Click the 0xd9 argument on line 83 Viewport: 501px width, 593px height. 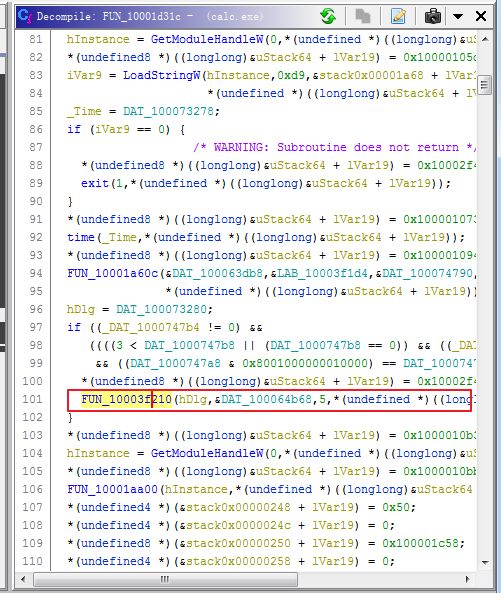point(291,75)
